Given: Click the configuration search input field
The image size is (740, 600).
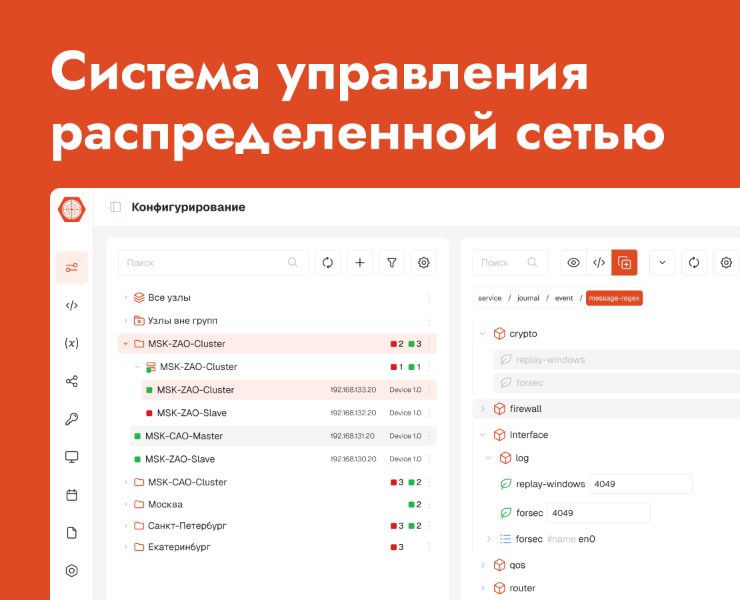Looking at the screenshot, I should click(510, 262).
